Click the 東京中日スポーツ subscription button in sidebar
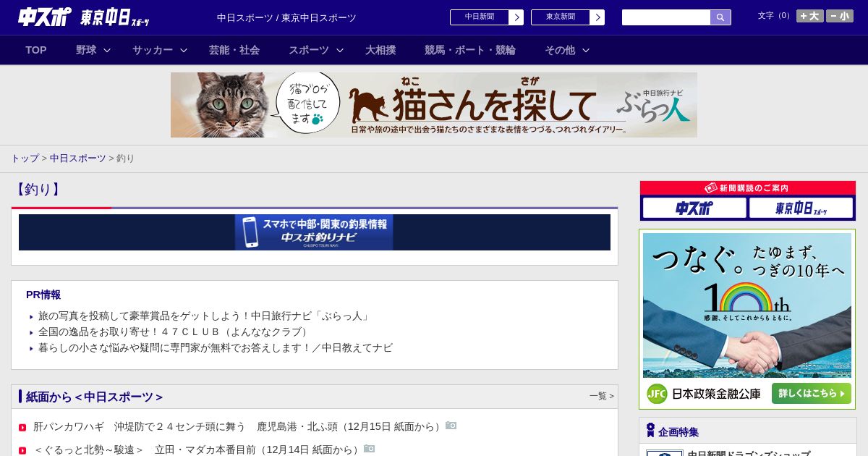868x456 pixels. click(x=801, y=208)
